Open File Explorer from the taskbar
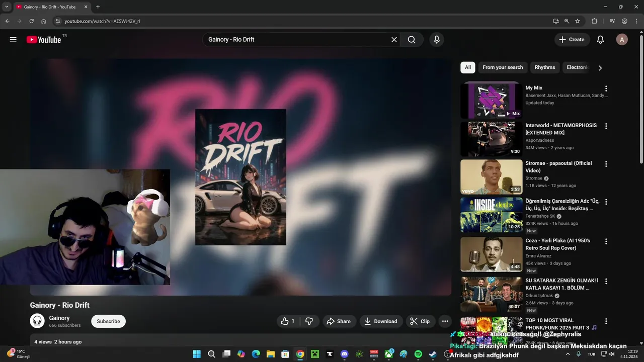Screen dimensions: 644x362 point(270,354)
